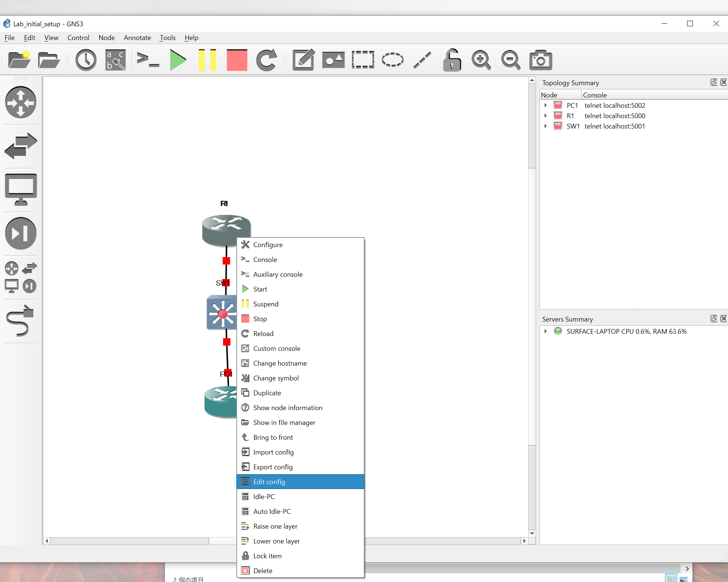Image resolution: width=728 pixels, height=582 pixels.
Task: Open the View menu
Action: (x=51, y=37)
